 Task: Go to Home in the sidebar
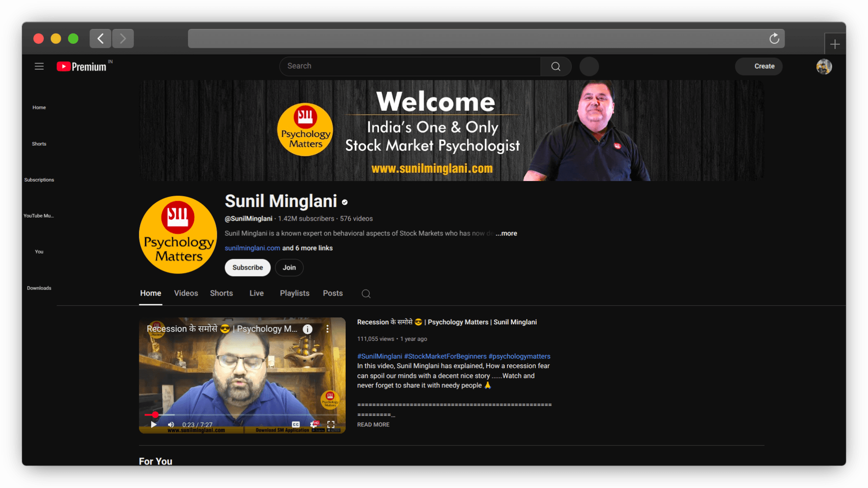click(x=39, y=108)
